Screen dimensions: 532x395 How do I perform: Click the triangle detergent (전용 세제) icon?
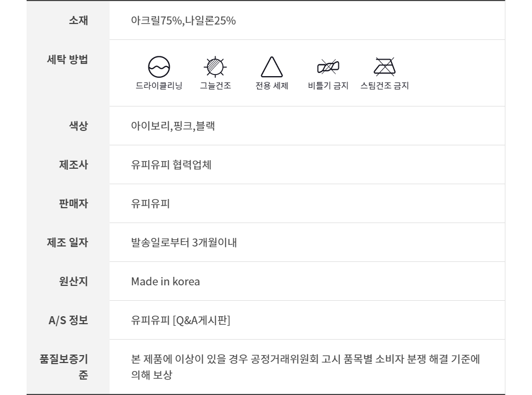coord(272,67)
